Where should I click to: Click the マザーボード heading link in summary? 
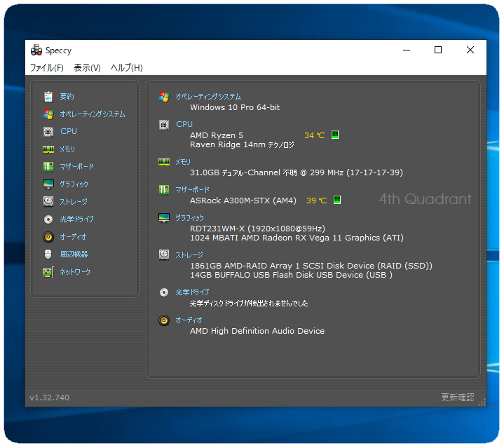(192, 189)
